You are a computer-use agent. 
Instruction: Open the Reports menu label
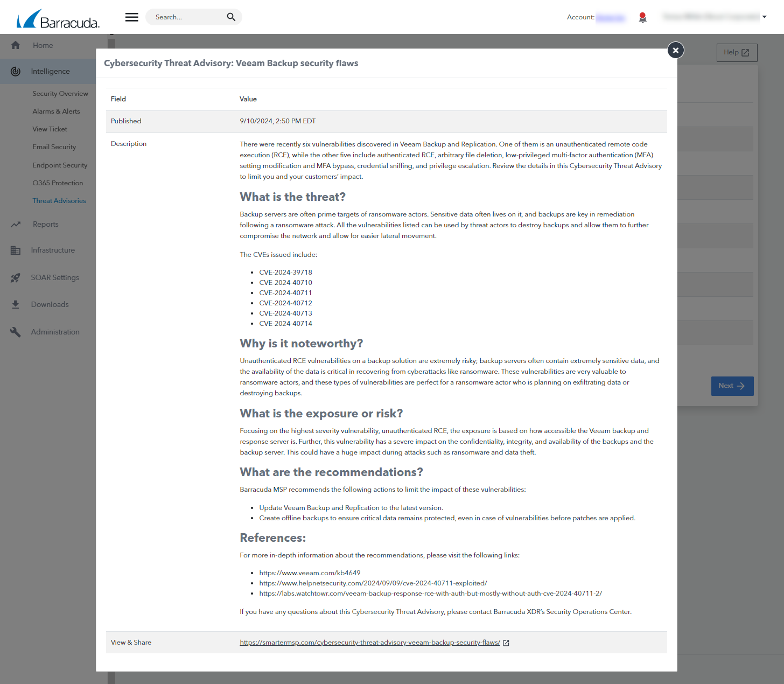point(46,224)
